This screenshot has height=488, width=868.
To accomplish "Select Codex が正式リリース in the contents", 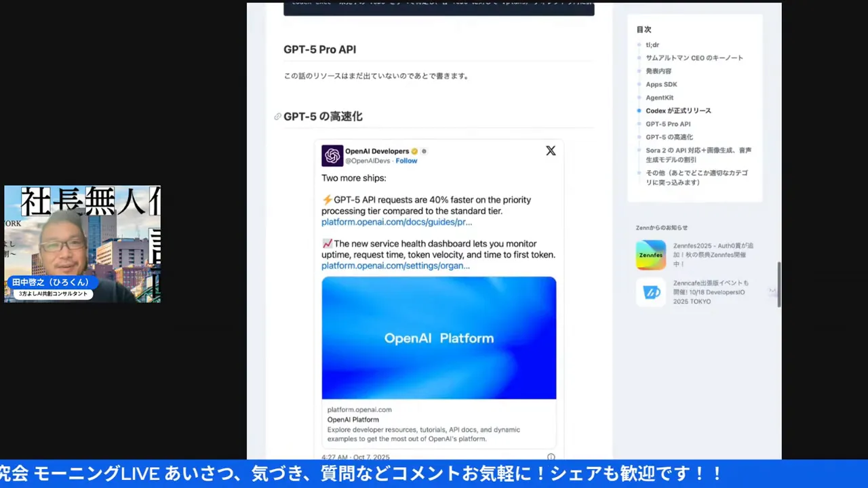I will 678,110.
